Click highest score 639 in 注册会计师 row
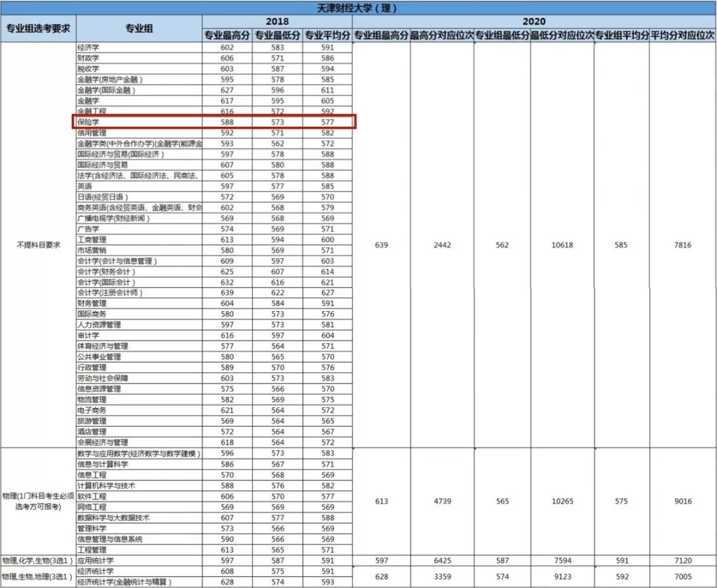The width and height of the screenshot is (717, 588). (x=227, y=293)
